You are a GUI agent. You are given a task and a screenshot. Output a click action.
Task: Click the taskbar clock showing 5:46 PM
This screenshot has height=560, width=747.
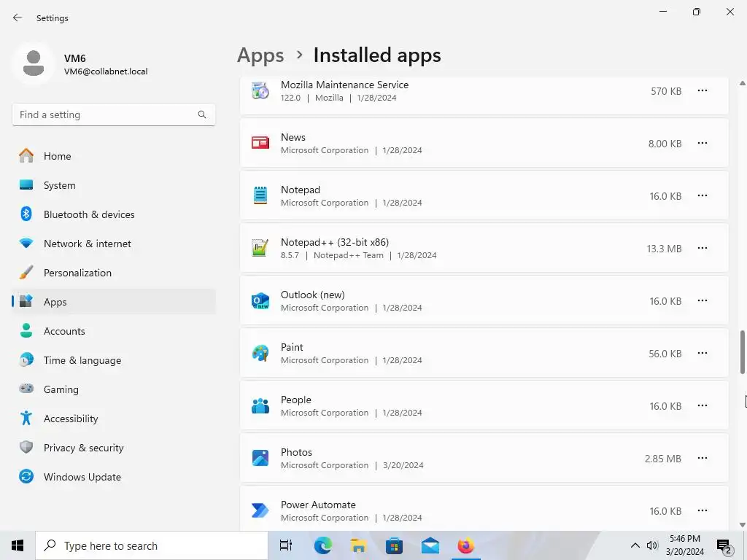[x=684, y=545]
